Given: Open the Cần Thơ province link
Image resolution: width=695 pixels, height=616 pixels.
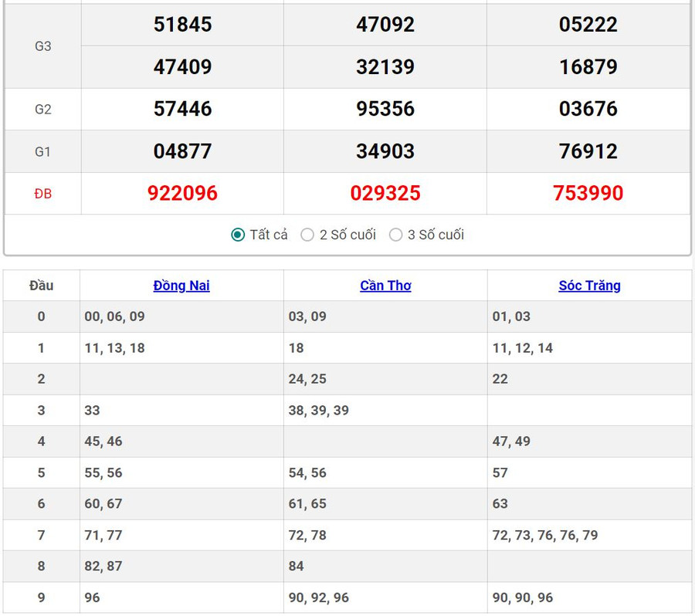Looking at the screenshot, I should pyautogui.click(x=385, y=286).
